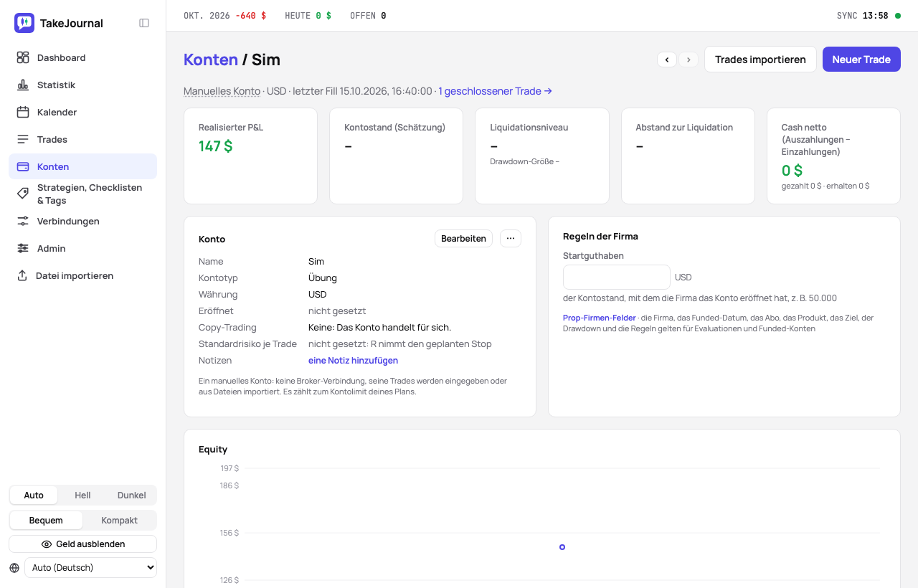The width and height of the screenshot is (918, 588).
Task: Click the Dashboard grid icon
Action: [x=23, y=57]
